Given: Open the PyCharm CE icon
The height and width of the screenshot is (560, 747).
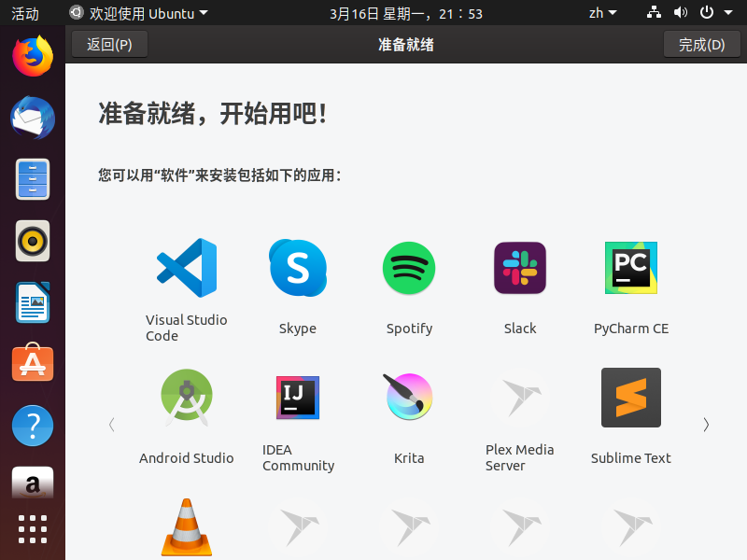Looking at the screenshot, I should (631, 268).
